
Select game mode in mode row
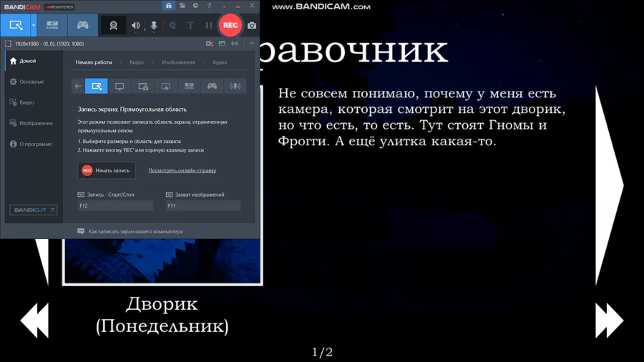pyautogui.click(x=212, y=86)
